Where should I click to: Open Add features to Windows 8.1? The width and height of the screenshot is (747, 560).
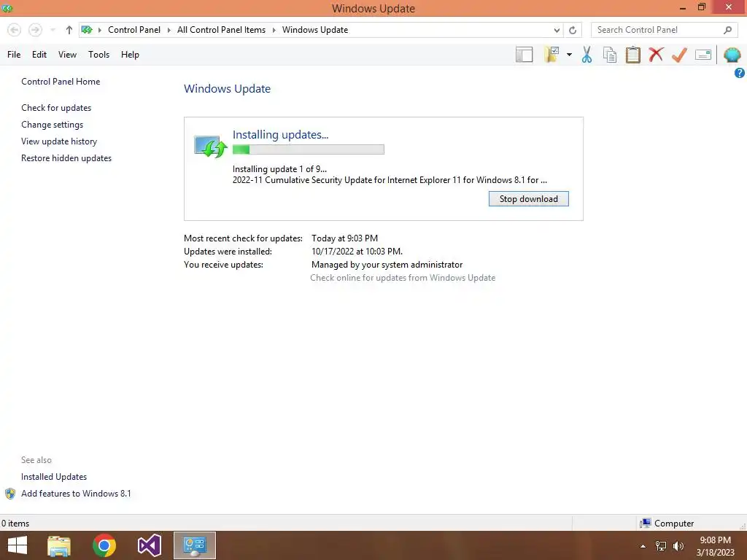[x=76, y=494]
